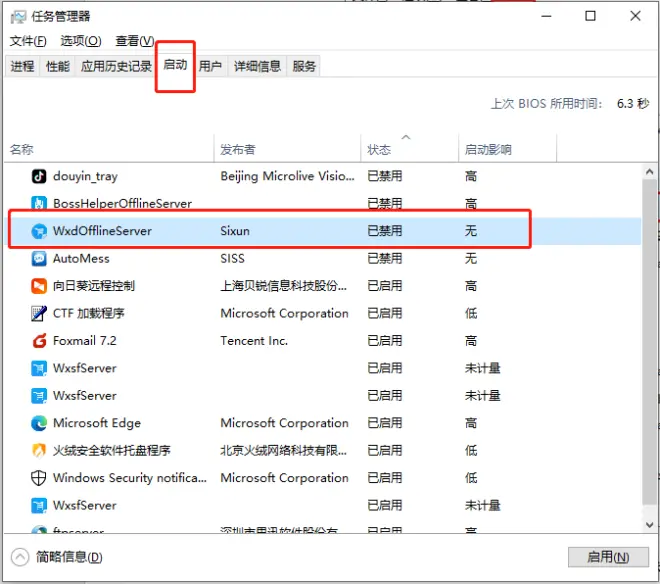
Task: Switch to the 服务 tab
Action: tap(304, 66)
